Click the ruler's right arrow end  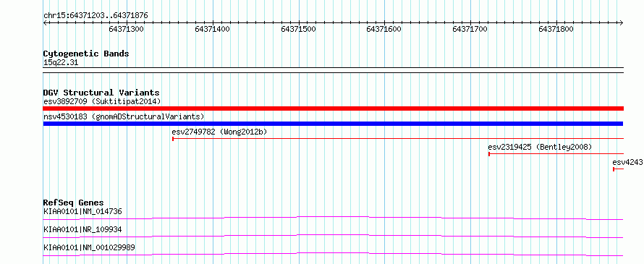click(x=621, y=22)
